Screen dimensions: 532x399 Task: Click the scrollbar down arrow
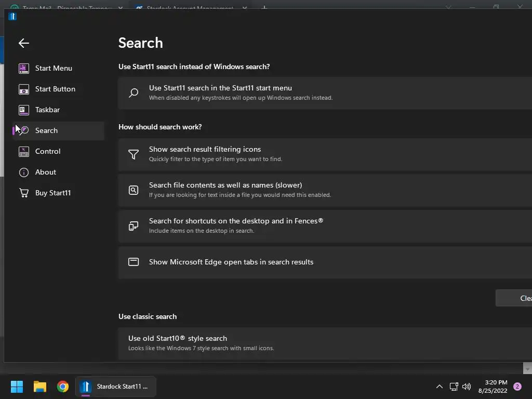(x=527, y=368)
